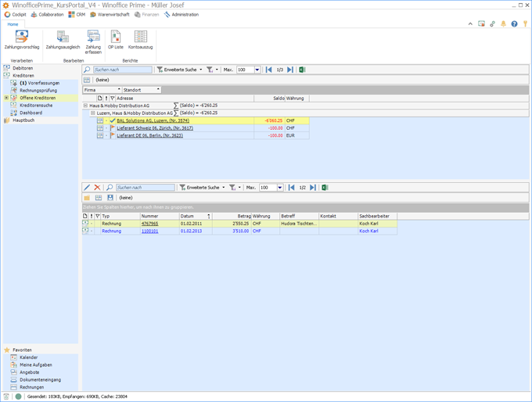Screen dimensions: 532x402
Task: Open the Lieferant Schweiz 06, Zürich link
Action: point(155,128)
